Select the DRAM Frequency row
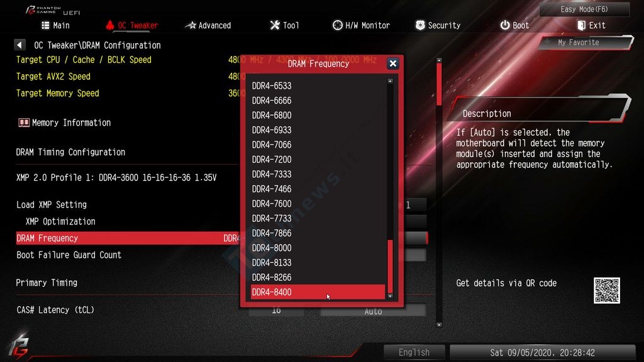 tap(222, 238)
